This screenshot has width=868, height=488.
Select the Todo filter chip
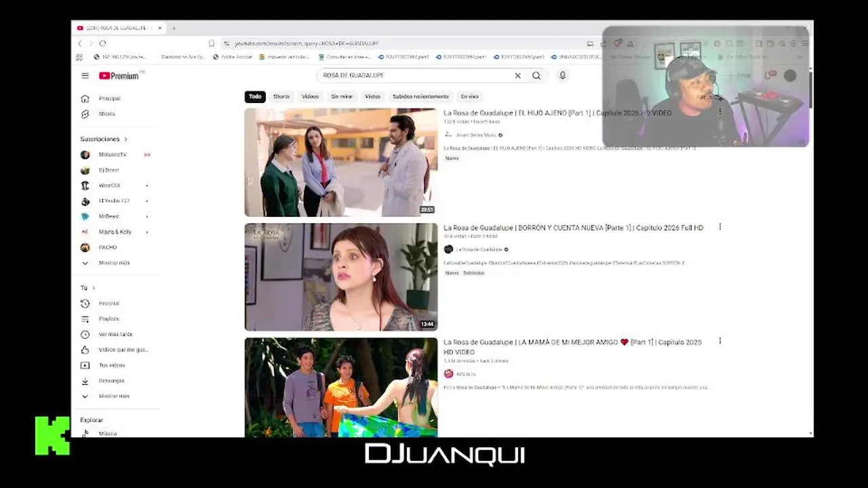coord(255,96)
